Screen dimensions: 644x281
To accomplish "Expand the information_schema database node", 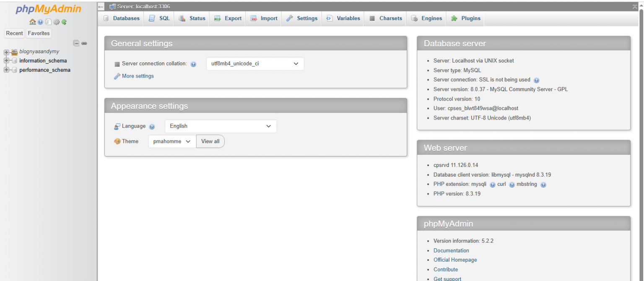I will click(x=6, y=60).
